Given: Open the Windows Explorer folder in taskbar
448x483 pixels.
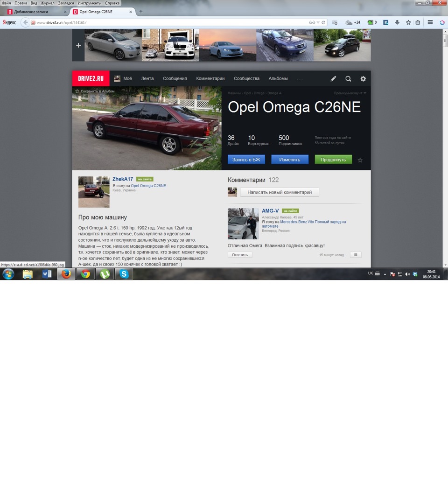Looking at the screenshot, I should pos(28,274).
